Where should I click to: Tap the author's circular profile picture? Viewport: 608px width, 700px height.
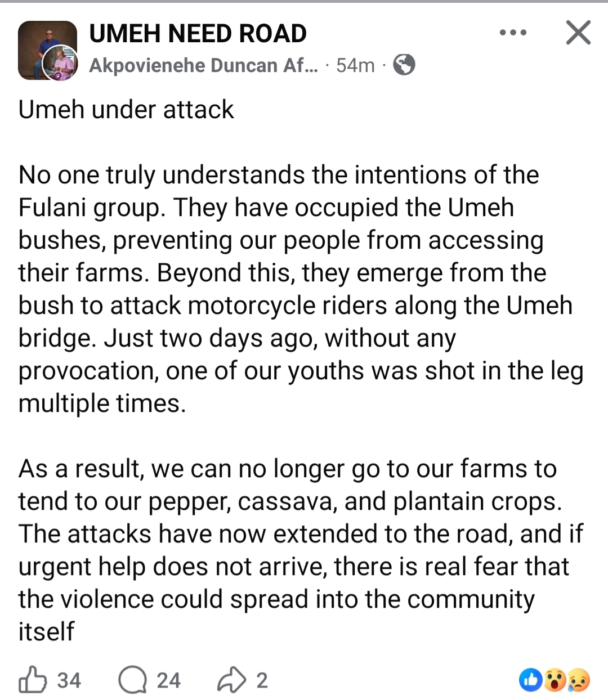tap(61, 64)
